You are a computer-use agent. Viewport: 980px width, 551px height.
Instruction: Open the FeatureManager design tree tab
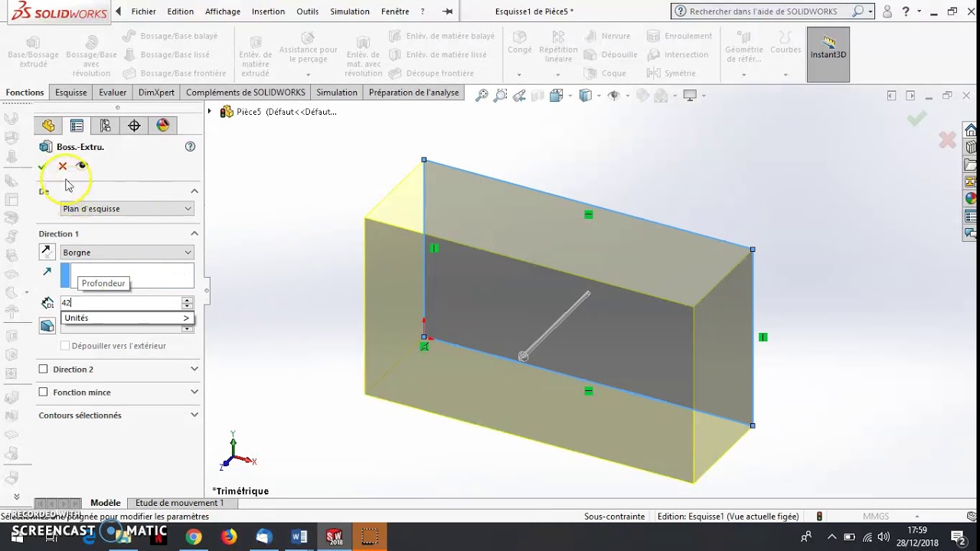[48, 126]
